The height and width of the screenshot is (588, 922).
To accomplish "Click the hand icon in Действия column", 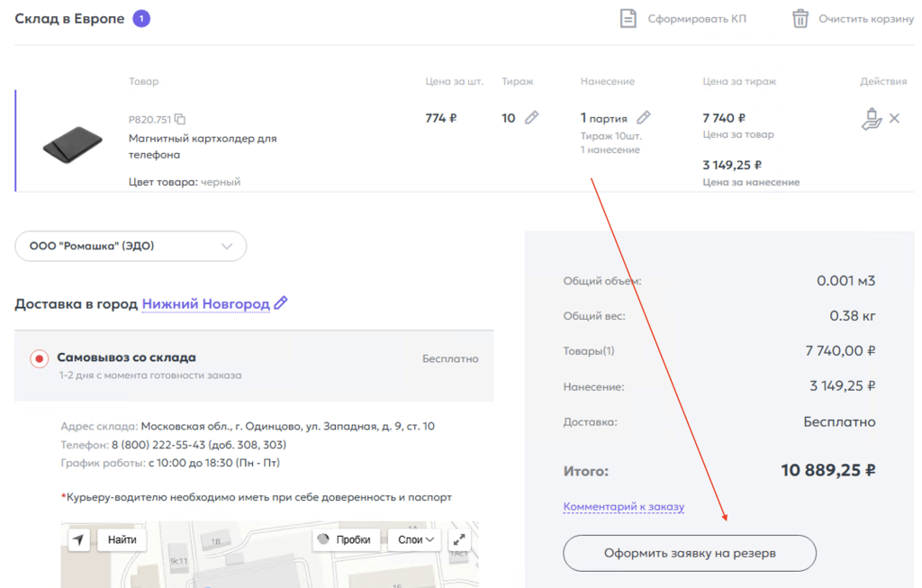I will pyautogui.click(x=871, y=119).
